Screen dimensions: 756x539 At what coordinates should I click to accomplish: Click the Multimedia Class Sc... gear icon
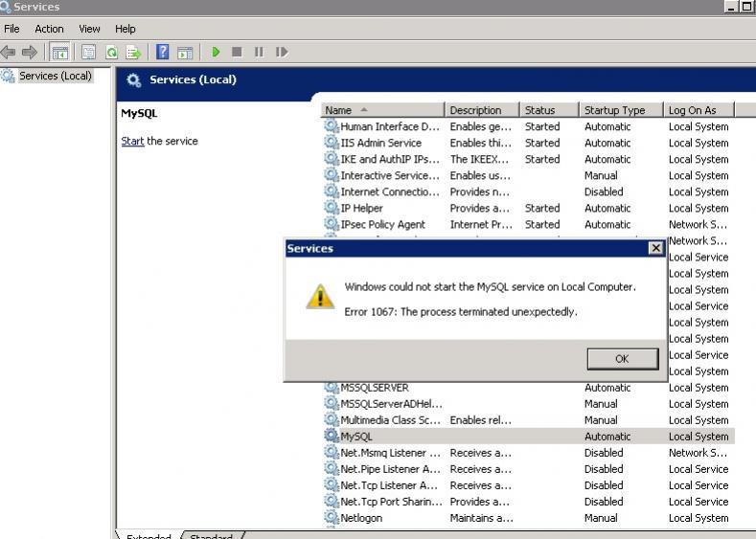331,420
